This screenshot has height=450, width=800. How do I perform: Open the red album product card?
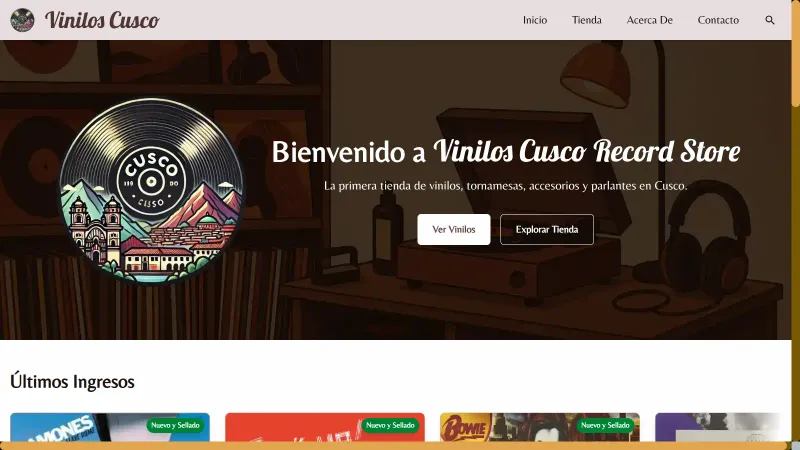[324, 427]
